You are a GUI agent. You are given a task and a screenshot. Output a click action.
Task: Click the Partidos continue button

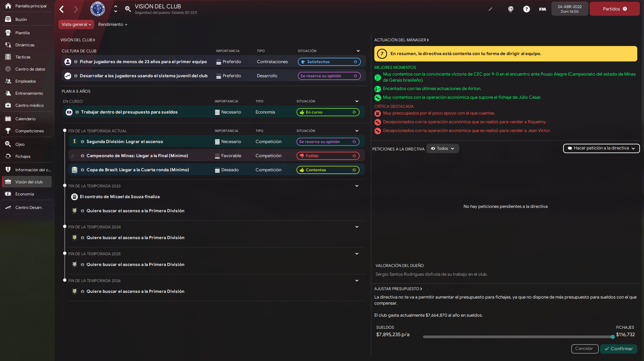614,9
